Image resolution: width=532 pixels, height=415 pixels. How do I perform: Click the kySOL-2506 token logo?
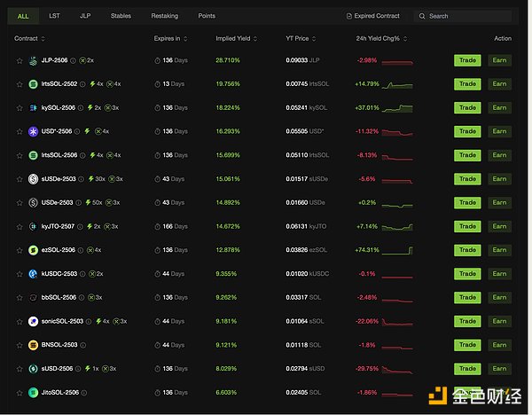pos(33,108)
